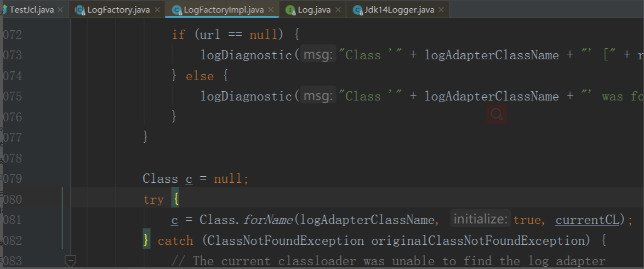Place the cursor on the forName method call
Viewport: 644px width, 269px height.
[x=268, y=220]
